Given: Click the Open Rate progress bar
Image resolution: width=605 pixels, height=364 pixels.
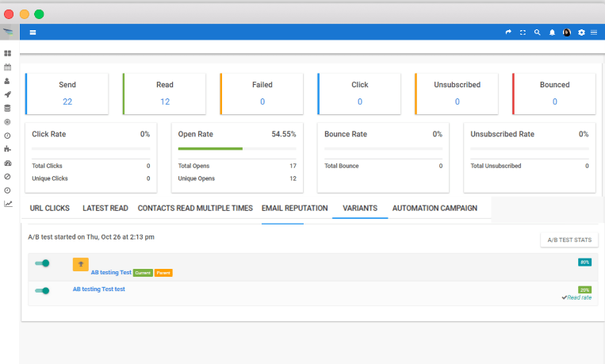Looking at the screenshot, I should 236,148.
